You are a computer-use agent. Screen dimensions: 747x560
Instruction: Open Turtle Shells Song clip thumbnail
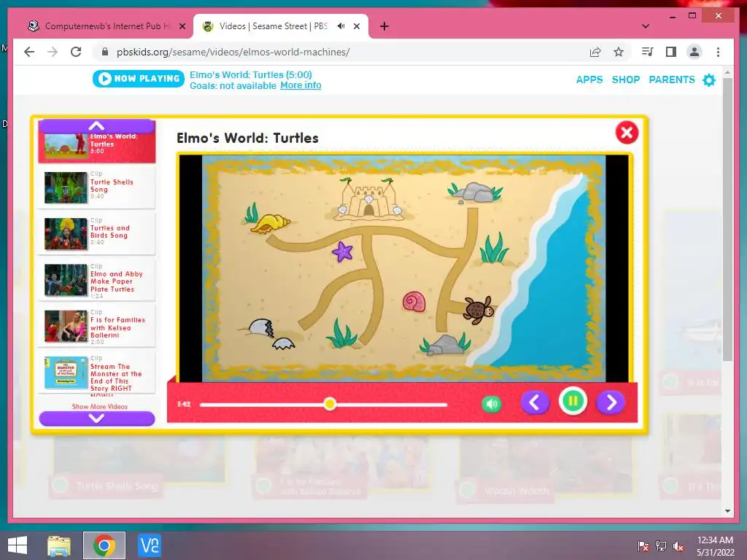click(x=66, y=187)
